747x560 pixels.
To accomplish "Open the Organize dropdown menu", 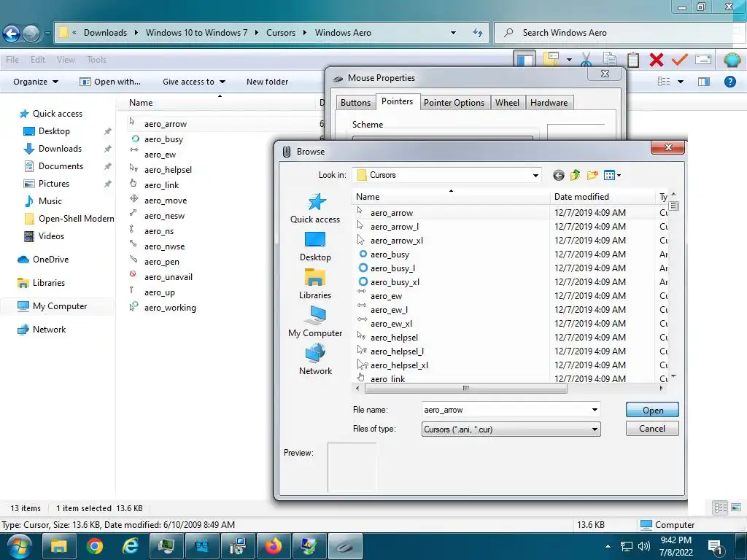I will (36, 82).
